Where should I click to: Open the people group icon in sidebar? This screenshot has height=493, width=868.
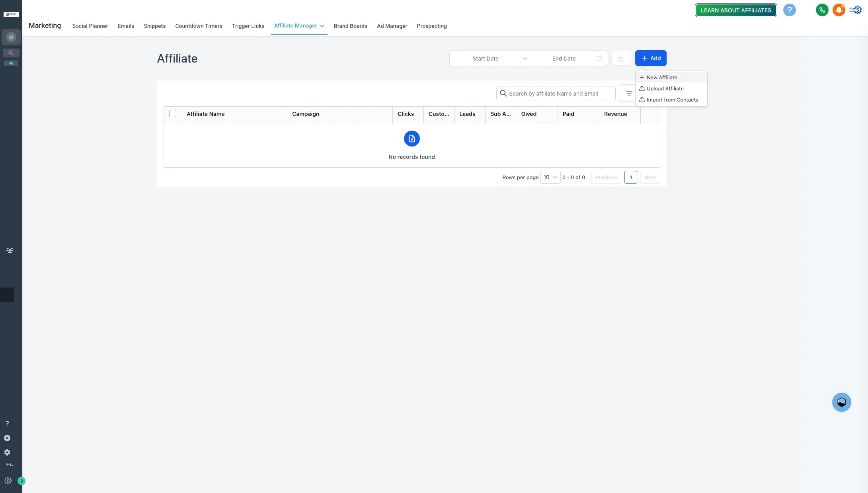pos(10,250)
